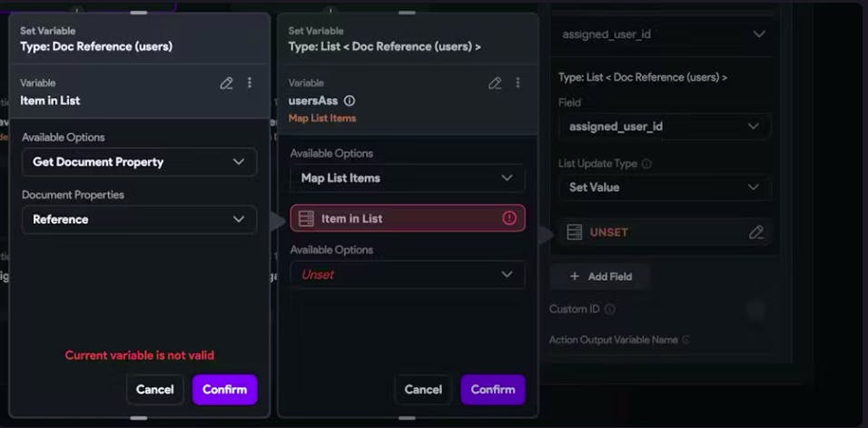868x428 pixels.
Task: Click info icon next to Custom ID
Action: [609, 309]
